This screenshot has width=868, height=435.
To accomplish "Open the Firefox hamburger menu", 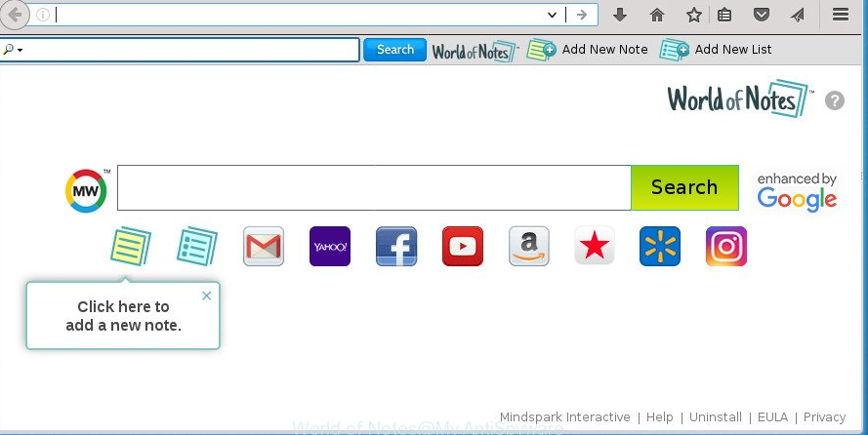I will 841,15.
